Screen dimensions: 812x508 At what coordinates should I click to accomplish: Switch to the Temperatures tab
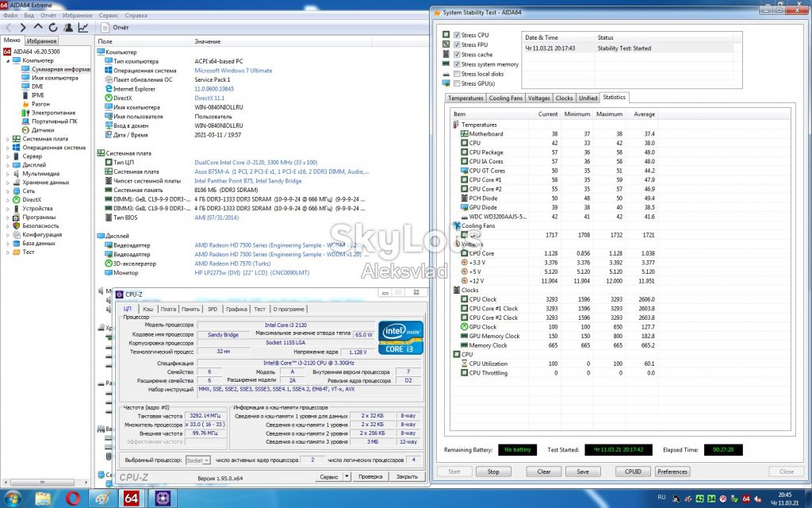465,98
